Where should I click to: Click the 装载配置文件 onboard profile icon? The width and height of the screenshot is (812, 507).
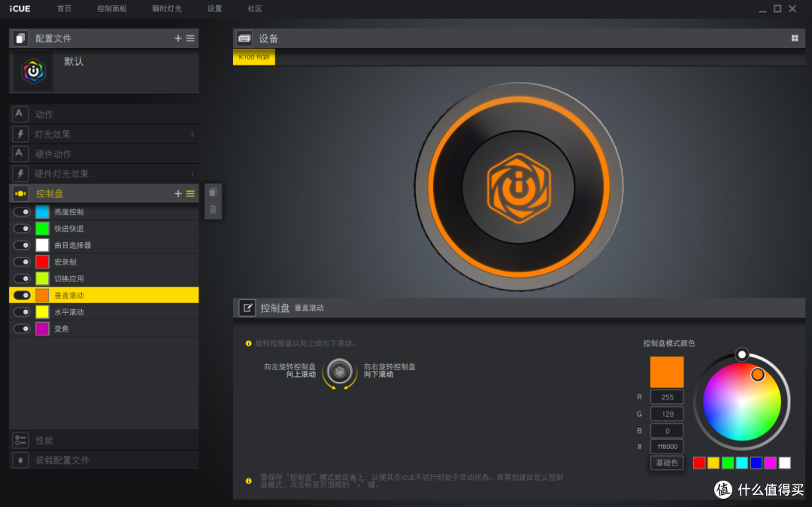(20, 460)
